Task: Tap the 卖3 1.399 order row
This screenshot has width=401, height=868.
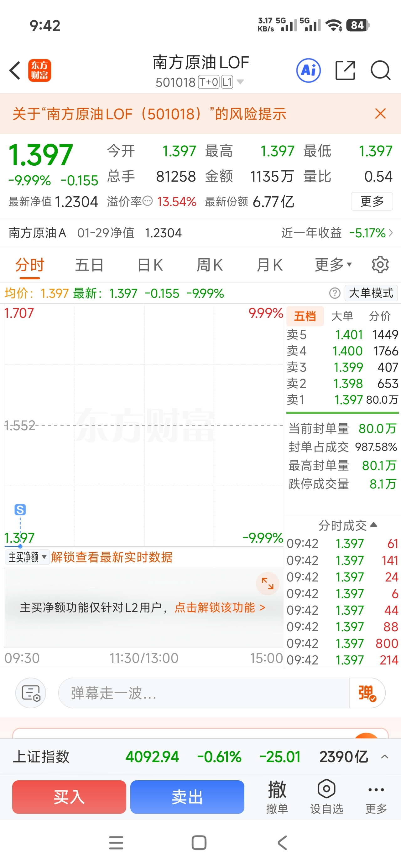Action: tap(342, 367)
